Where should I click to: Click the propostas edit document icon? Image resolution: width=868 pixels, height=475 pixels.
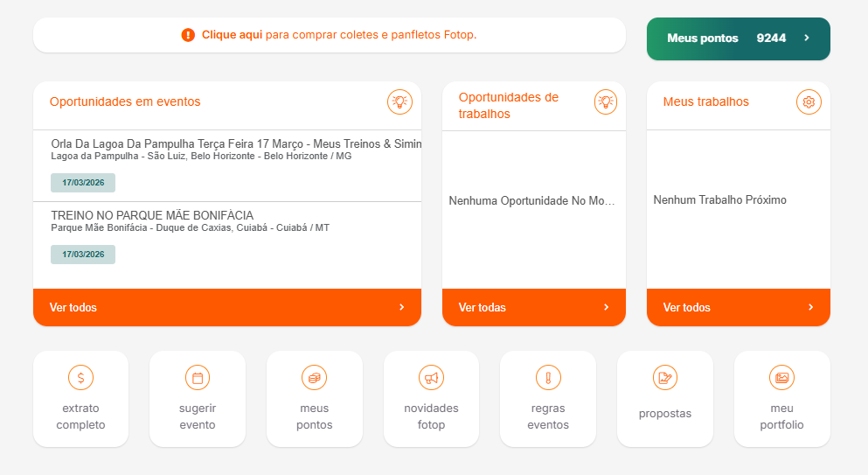665,378
